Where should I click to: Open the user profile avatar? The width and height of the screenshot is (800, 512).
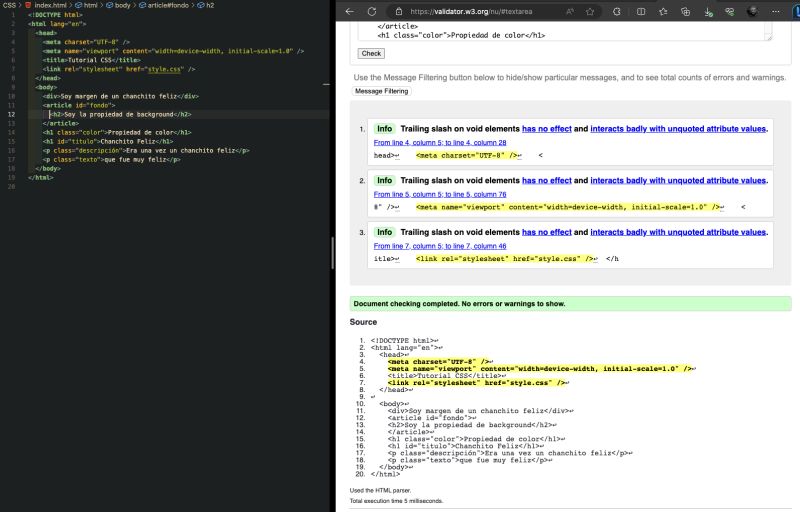[x=753, y=11]
